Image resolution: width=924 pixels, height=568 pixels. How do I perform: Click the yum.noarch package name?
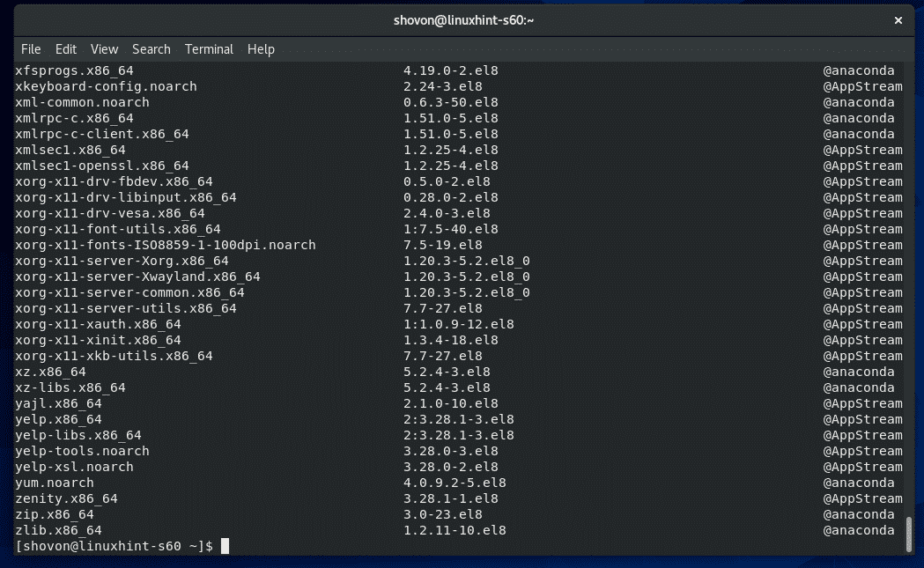point(55,483)
